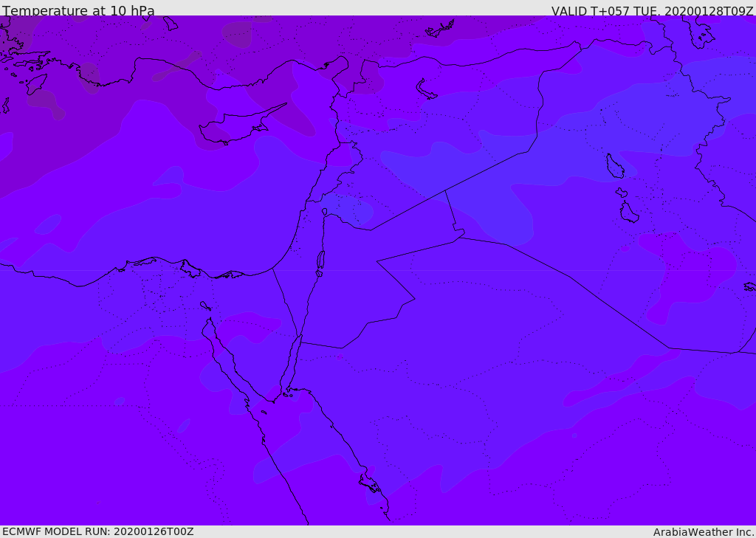Select the VALID T+057 timestamp text

point(652,11)
